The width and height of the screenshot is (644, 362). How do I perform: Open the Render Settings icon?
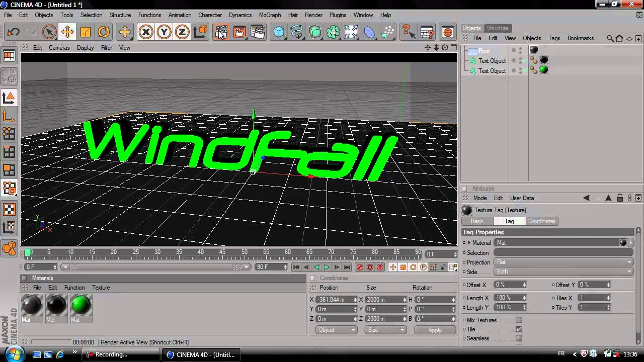tap(257, 33)
